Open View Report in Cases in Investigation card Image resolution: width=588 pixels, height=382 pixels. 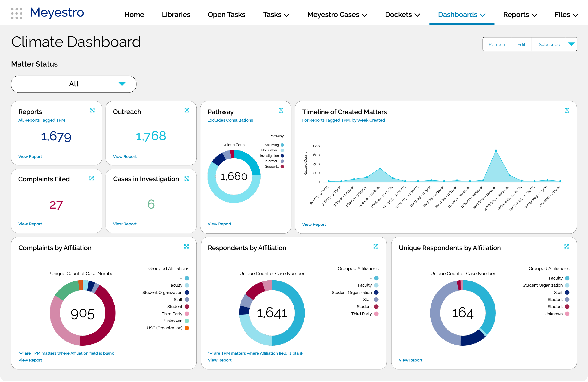pos(125,224)
